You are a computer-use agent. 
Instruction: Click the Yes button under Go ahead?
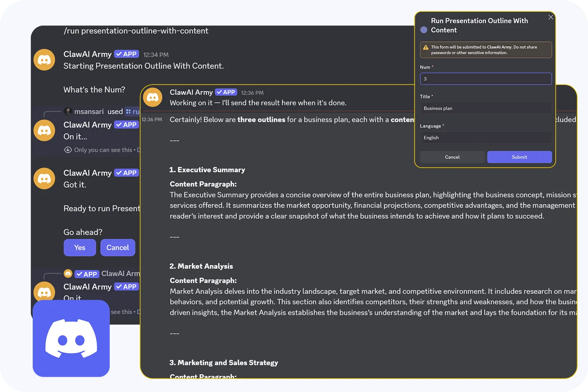tap(80, 247)
